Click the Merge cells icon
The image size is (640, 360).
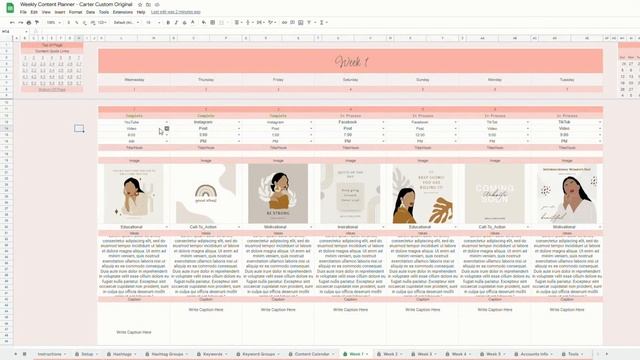(x=222, y=22)
